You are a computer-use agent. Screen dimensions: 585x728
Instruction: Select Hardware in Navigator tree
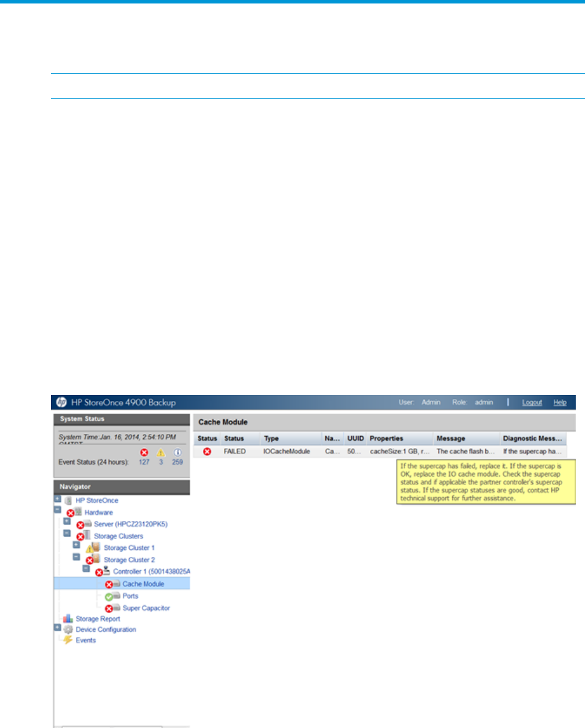99,513
